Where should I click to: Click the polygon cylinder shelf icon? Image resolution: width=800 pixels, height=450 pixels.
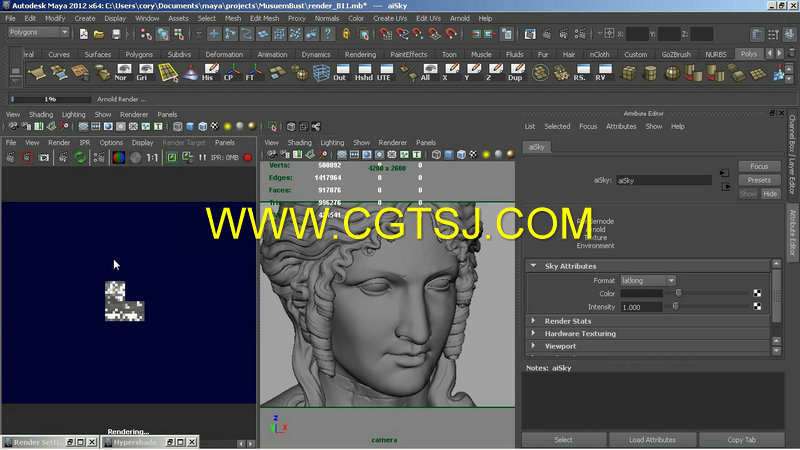651,72
